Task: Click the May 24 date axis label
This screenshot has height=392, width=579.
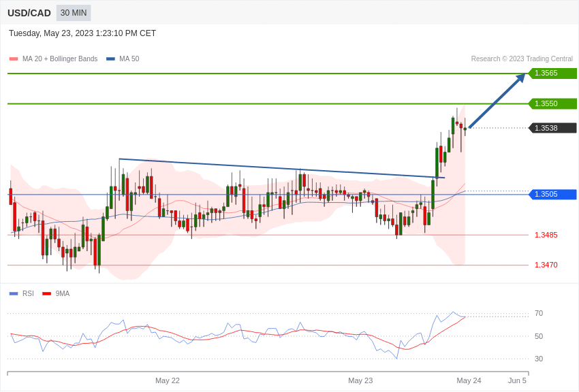Action: coord(469,380)
